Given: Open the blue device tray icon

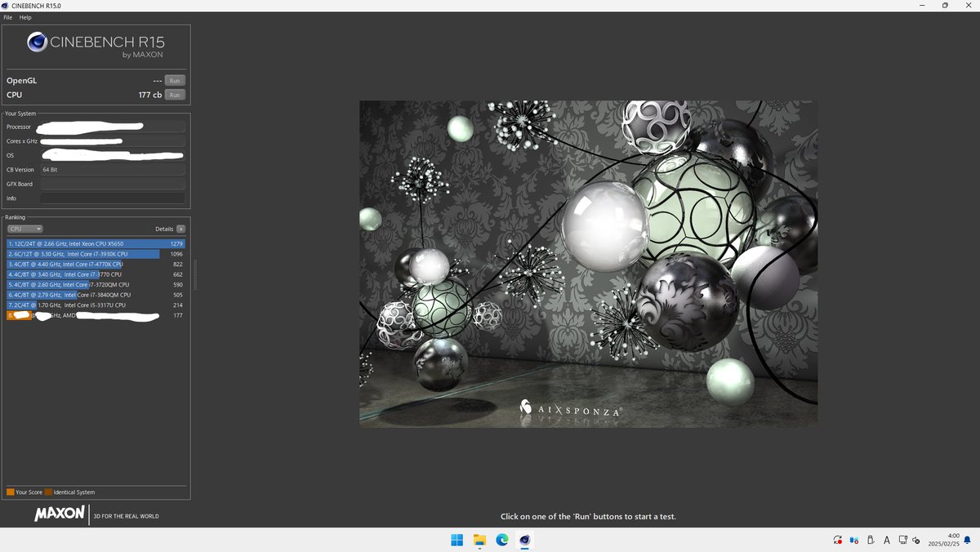Looking at the screenshot, I should tap(854, 540).
